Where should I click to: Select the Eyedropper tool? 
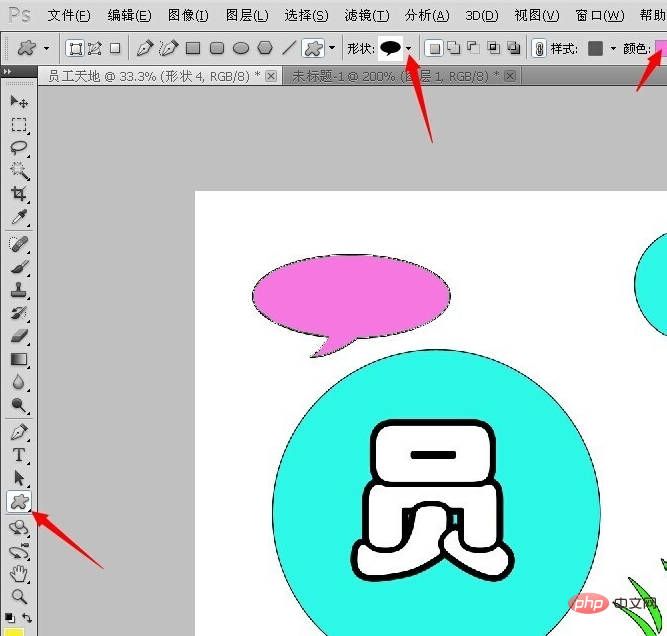[x=19, y=217]
